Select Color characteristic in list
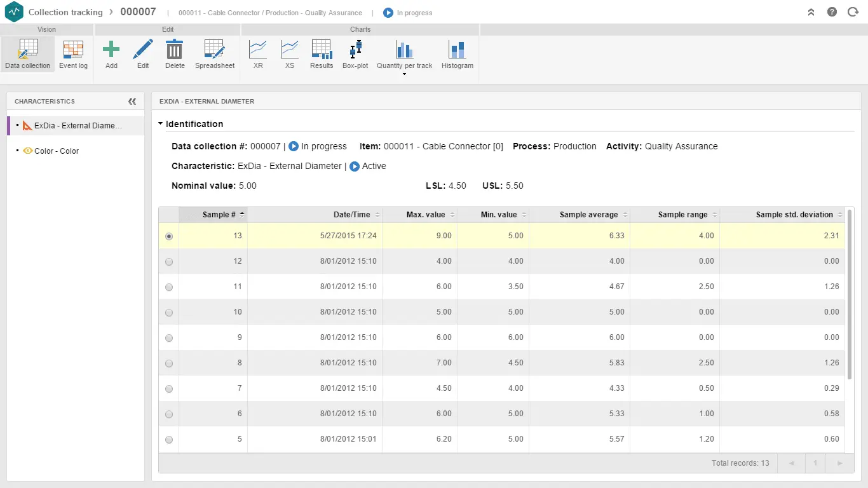 coord(56,151)
